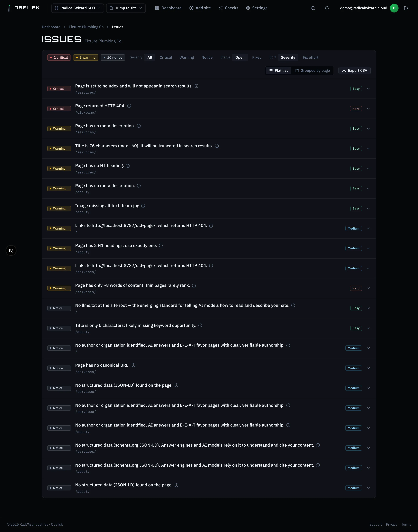Select the Flat list view tab

point(278,71)
